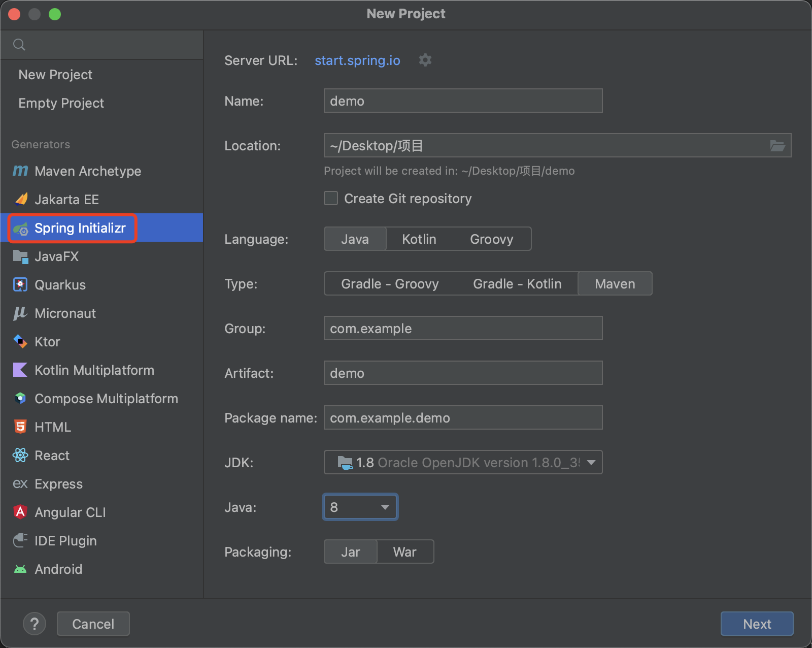Open the start.spring.io link
The image size is (812, 648).
coord(357,60)
